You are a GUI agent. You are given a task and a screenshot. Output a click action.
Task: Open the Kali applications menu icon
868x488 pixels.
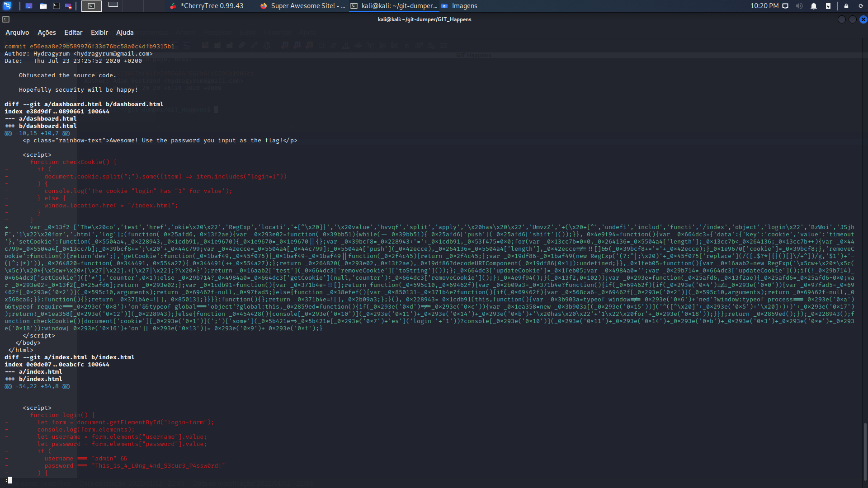[x=7, y=6]
